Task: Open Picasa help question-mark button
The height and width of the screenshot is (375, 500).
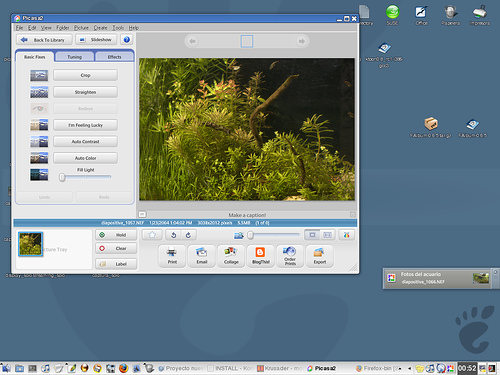Action: click(x=127, y=40)
